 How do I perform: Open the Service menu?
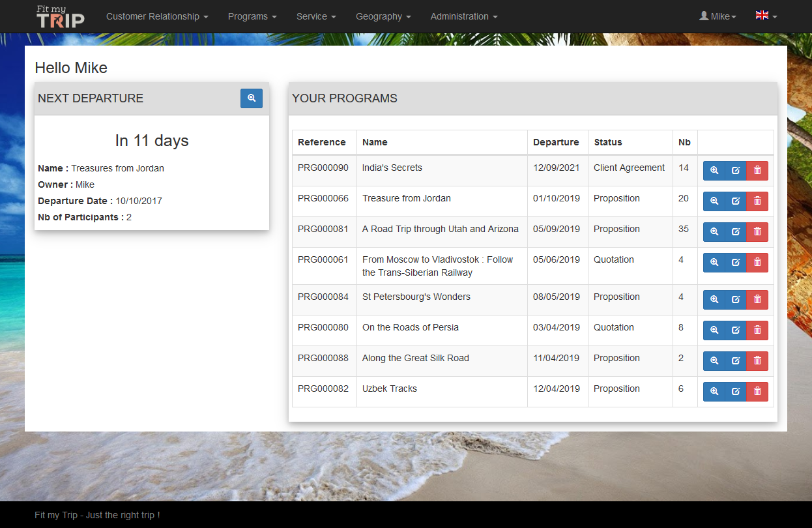coord(316,17)
